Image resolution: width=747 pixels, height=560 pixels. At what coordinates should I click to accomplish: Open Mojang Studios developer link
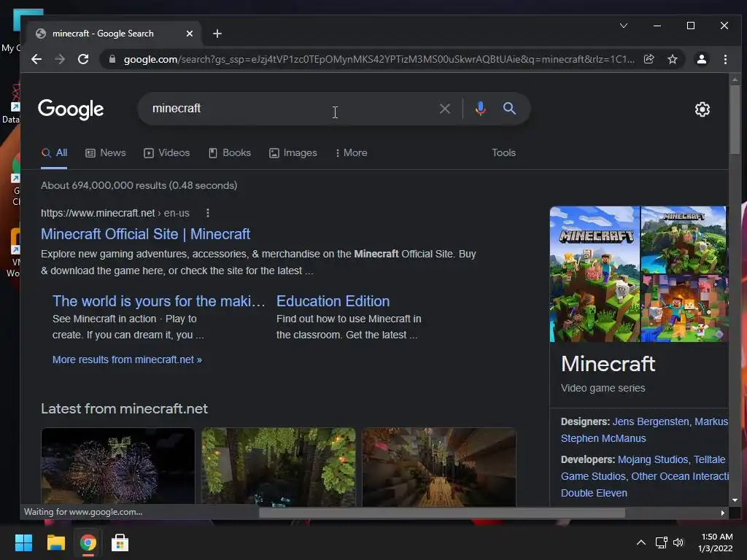(x=653, y=460)
